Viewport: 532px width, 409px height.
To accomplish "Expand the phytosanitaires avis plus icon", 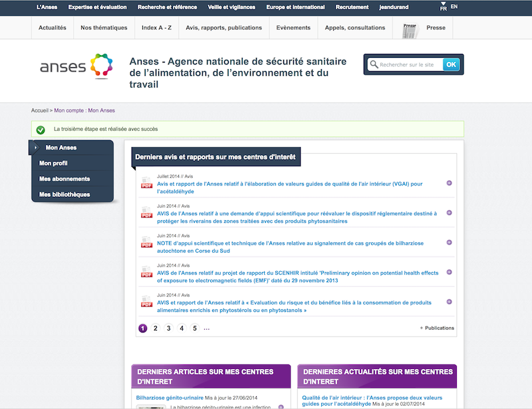I will pos(449,213).
